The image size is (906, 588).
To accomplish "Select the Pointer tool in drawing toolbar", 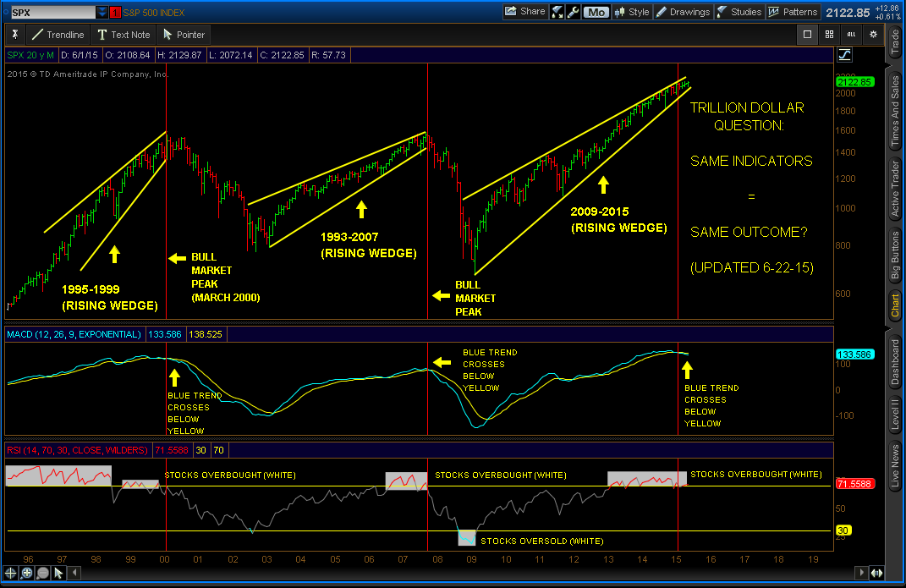I will click(184, 35).
